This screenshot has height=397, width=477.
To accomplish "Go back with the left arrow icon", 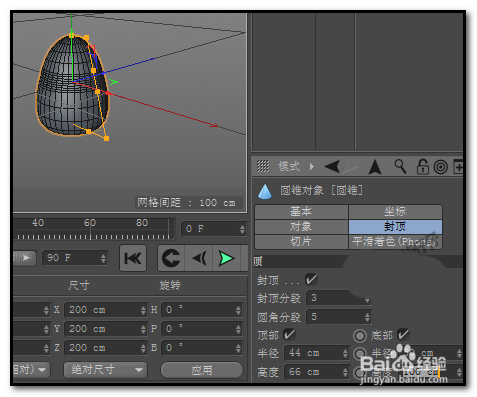I will pos(332,166).
